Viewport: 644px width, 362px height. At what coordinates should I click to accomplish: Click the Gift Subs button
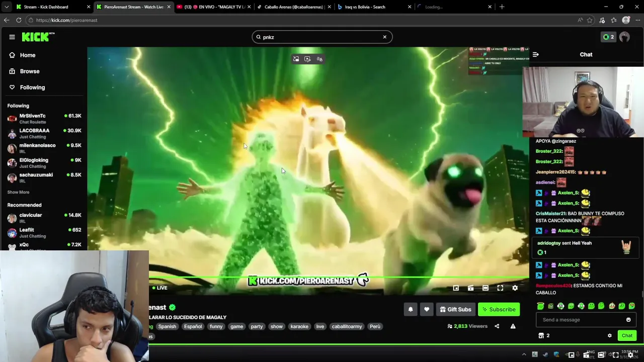tap(455, 309)
